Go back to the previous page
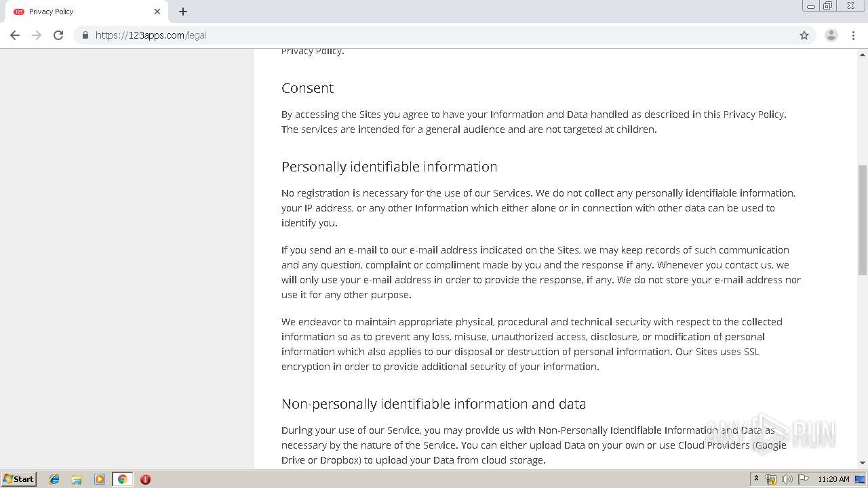 coord(15,35)
